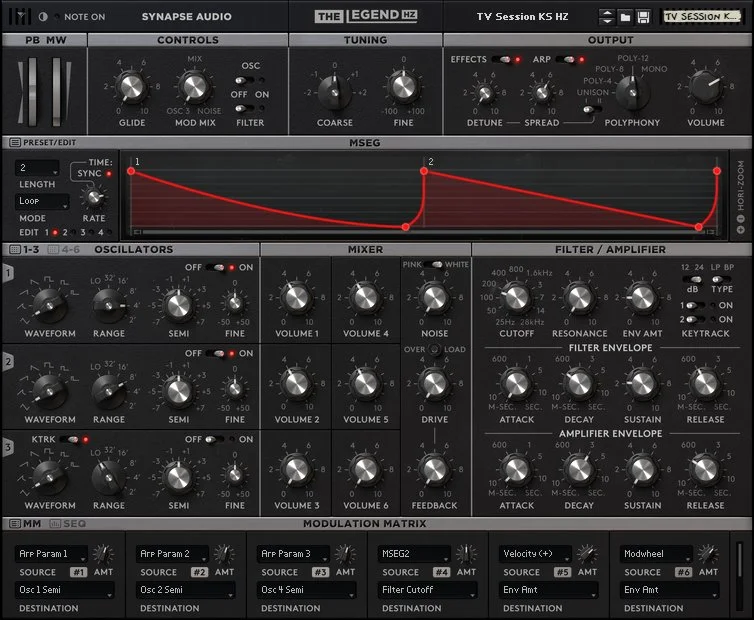Viewport: 754px width, 620px height.
Task: Open destination dropdown Filter Cutoff
Action: click(427, 590)
